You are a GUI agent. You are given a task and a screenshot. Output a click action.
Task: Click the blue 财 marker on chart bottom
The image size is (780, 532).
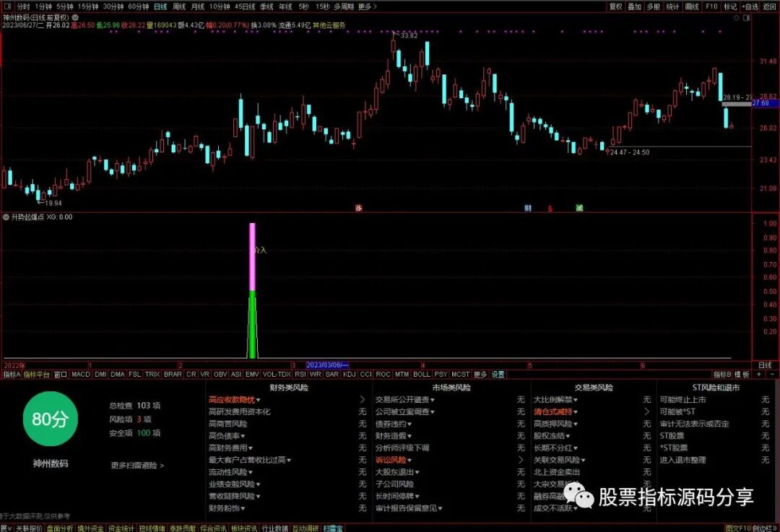click(528, 208)
